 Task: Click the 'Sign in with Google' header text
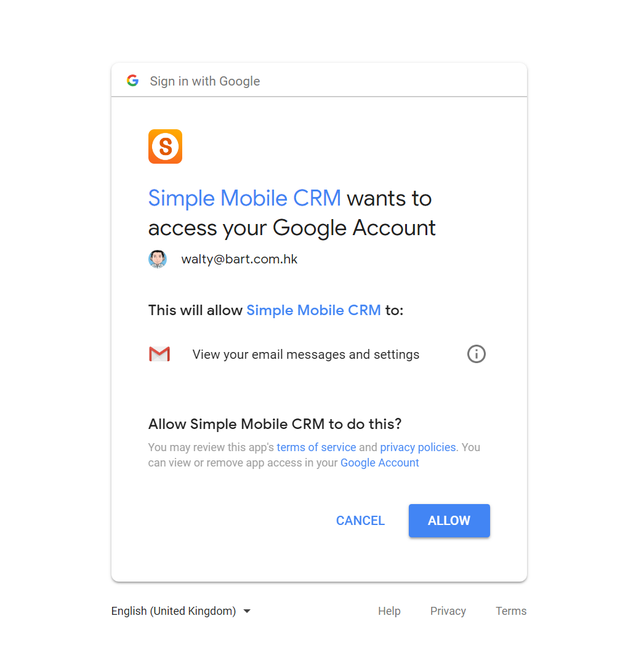click(205, 81)
